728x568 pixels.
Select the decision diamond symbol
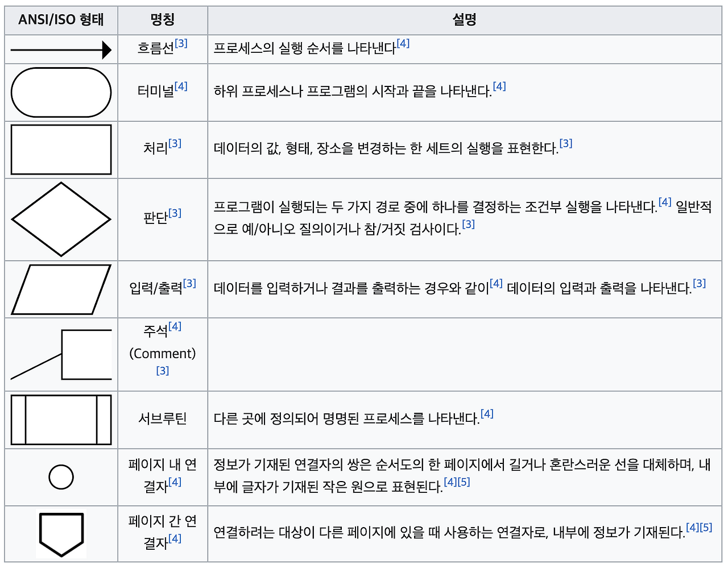tap(60, 218)
